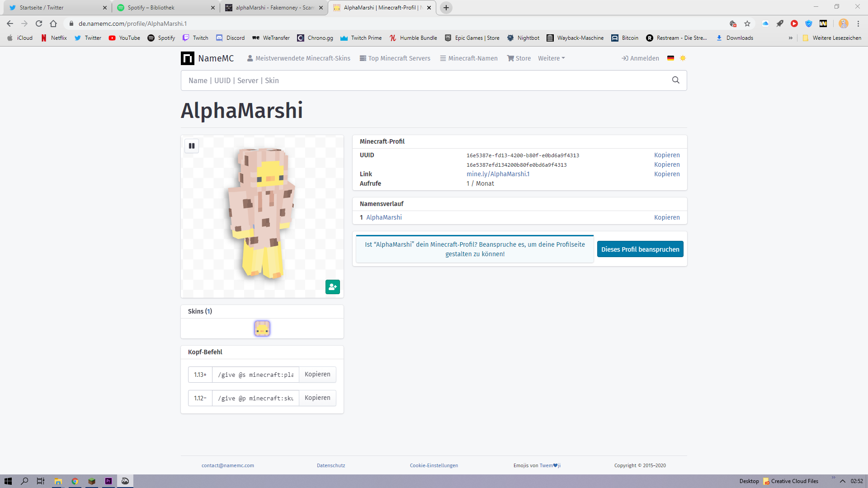Image resolution: width=868 pixels, height=488 pixels.
Task: Open the Chrome three-dot menu
Action: tap(859, 23)
